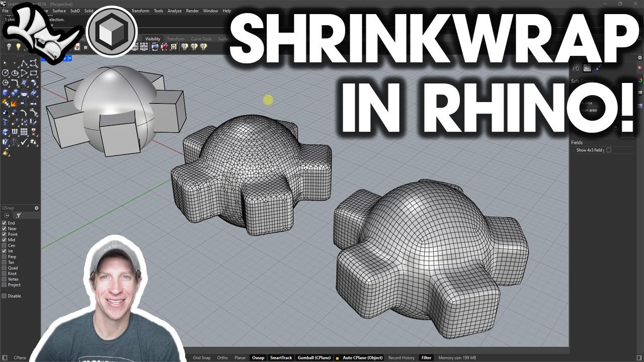Toggle the Point object snap
The image size is (644, 362).
4,234
